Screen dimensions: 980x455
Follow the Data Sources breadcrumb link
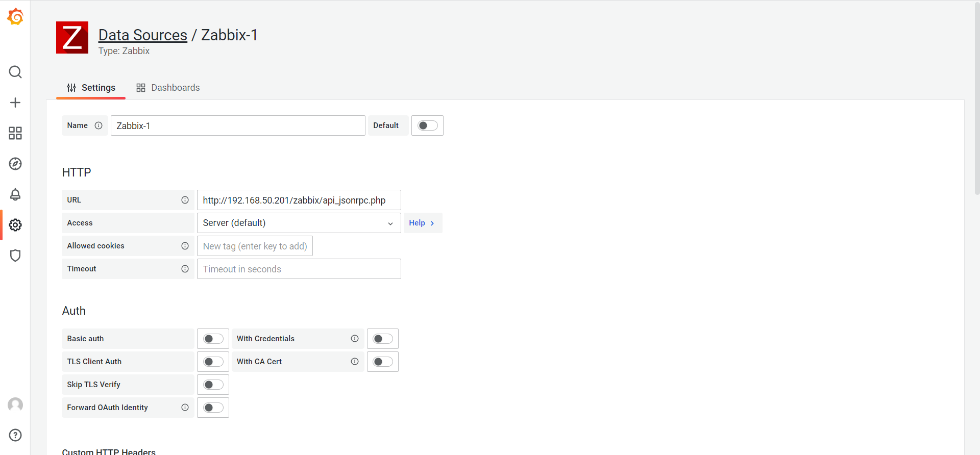(x=142, y=35)
